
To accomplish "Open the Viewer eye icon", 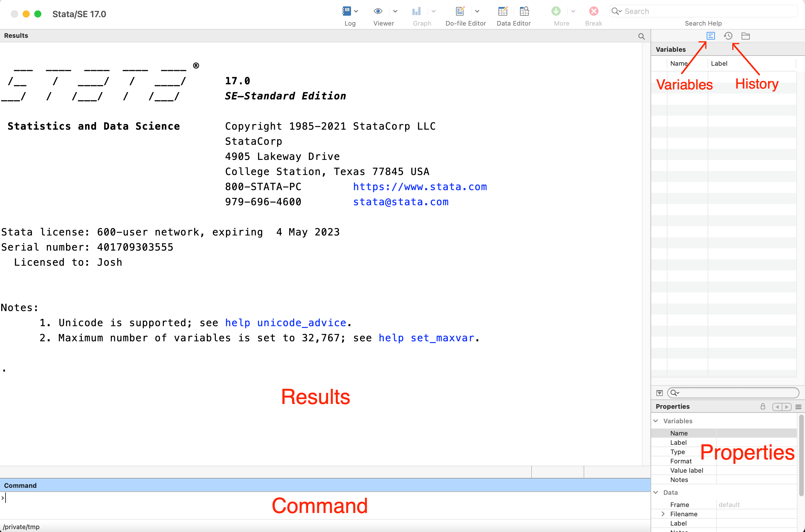I will [378, 11].
